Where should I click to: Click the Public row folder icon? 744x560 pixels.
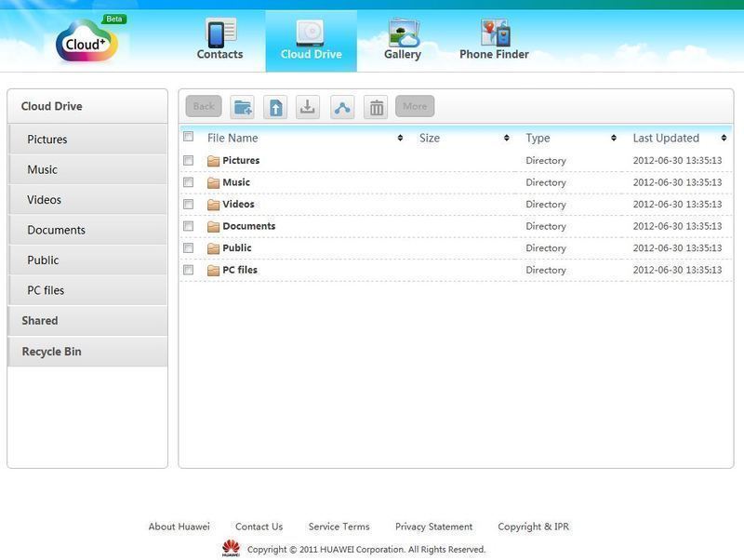pyautogui.click(x=214, y=248)
